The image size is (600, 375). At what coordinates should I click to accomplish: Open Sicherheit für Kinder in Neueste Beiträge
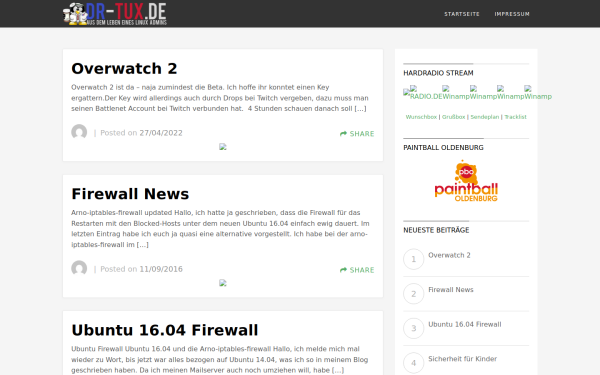tap(462, 359)
